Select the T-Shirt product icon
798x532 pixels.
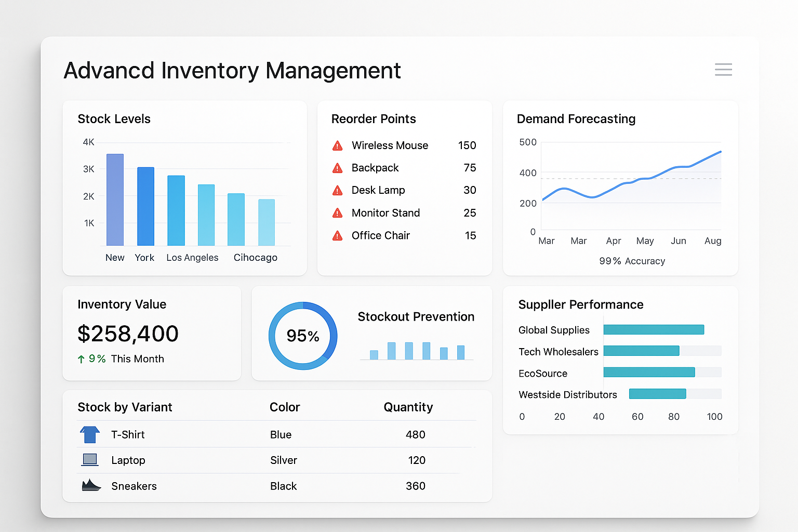pos(89,434)
